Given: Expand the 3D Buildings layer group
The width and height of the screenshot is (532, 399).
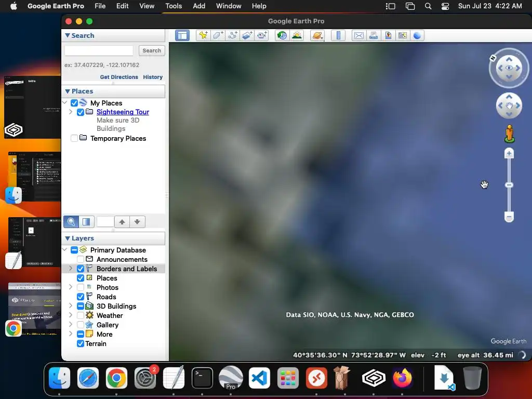Looking at the screenshot, I should pos(71,305).
